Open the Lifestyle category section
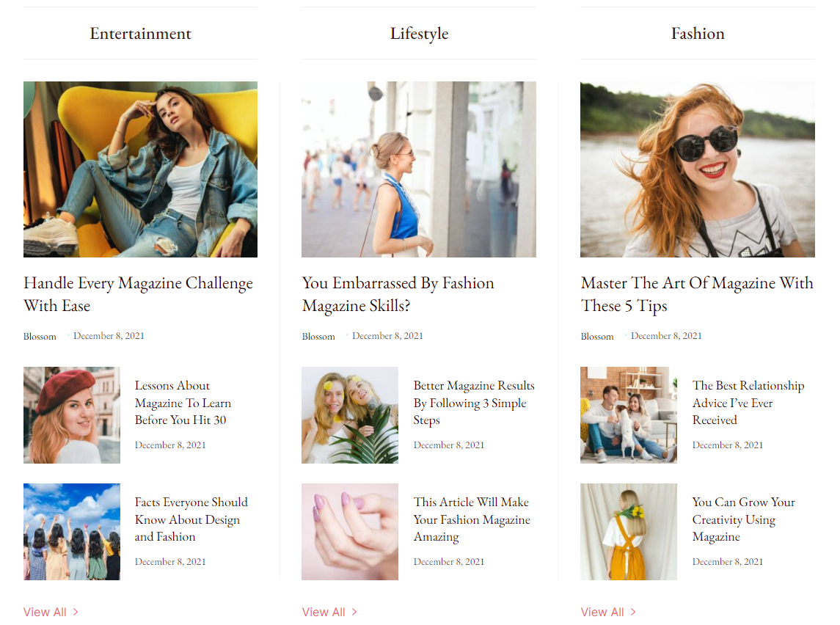 (x=419, y=33)
